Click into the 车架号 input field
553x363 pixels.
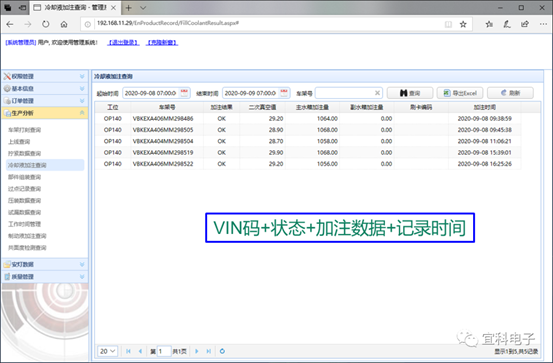(344, 93)
